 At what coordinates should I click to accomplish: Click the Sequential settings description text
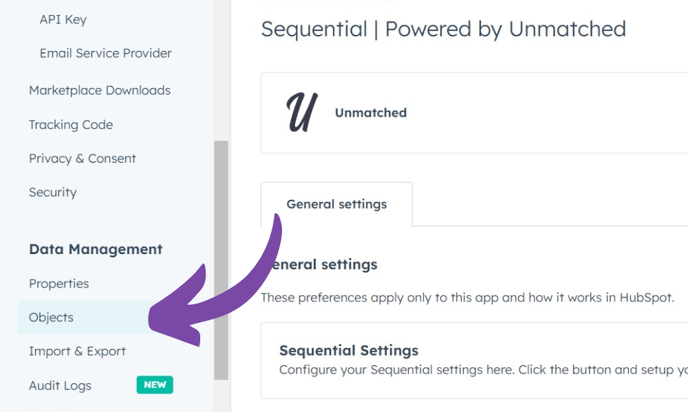[482, 369]
